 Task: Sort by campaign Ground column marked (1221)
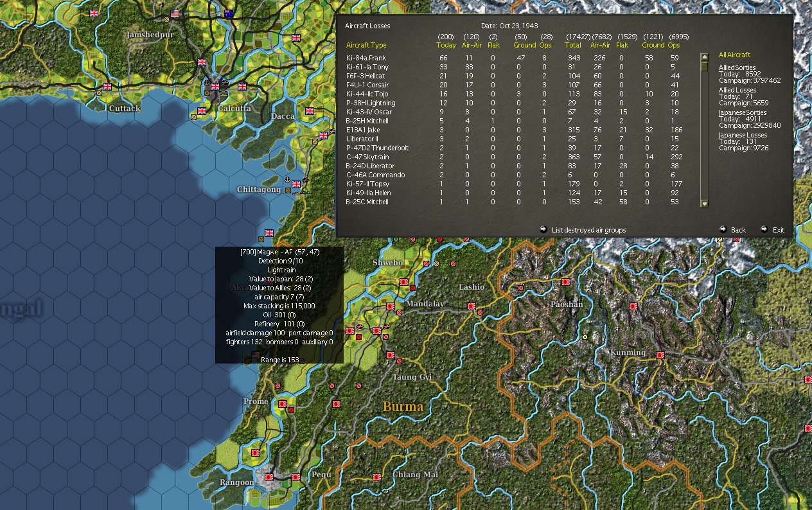point(653,46)
